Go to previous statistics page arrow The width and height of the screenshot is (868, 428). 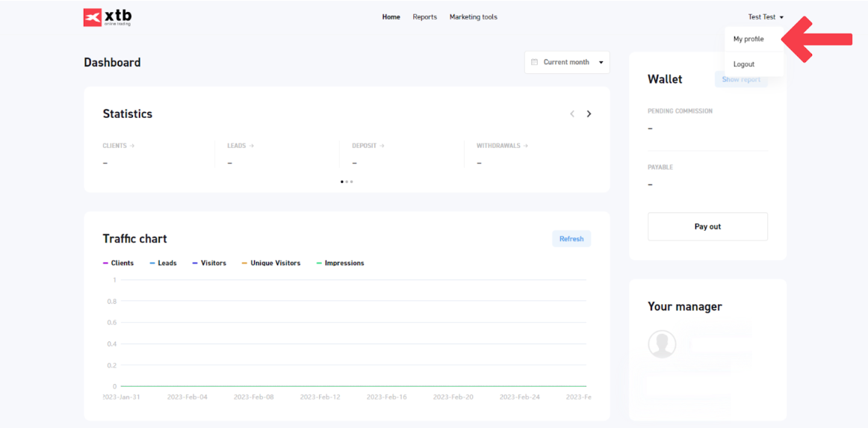tap(572, 114)
